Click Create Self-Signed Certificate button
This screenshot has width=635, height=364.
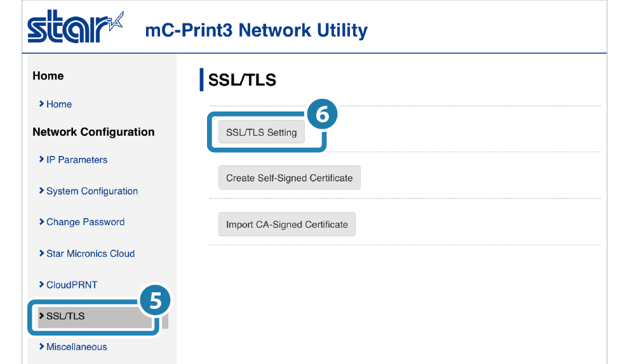(x=289, y=178)
